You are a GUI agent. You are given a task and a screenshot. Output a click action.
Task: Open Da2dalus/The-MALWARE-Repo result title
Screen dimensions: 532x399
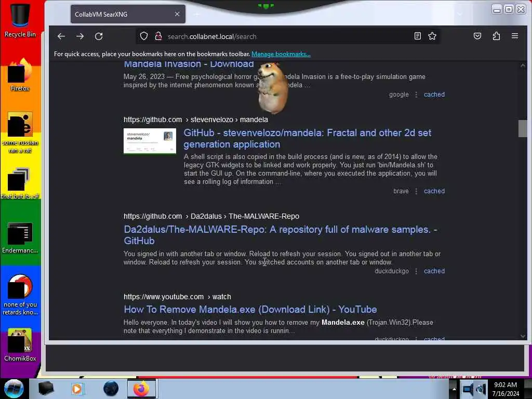pyautogui.click(x=280, y=235)
